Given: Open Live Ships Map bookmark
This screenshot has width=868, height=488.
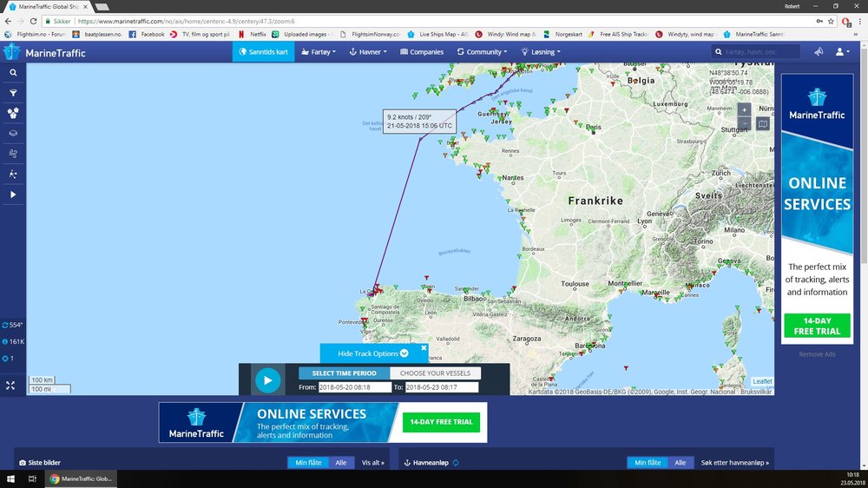Looking at the screenshot, I should 437,35.
